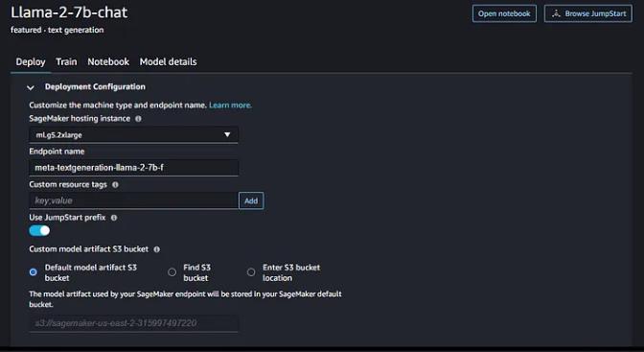Image resolution: width=644 pixels, height=352 pixels.
Task: Click the key:value custom resource tags field
Action: point(133,200)
